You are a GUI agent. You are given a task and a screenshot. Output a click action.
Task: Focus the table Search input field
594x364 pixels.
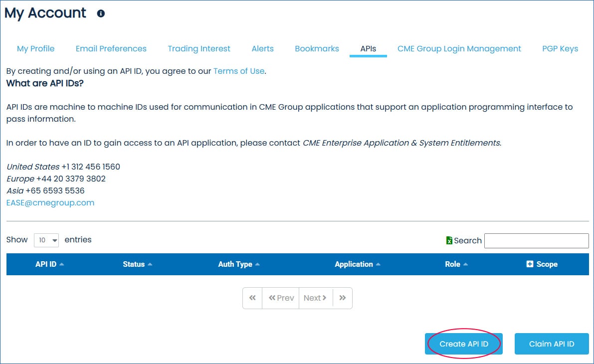[536, 240]
